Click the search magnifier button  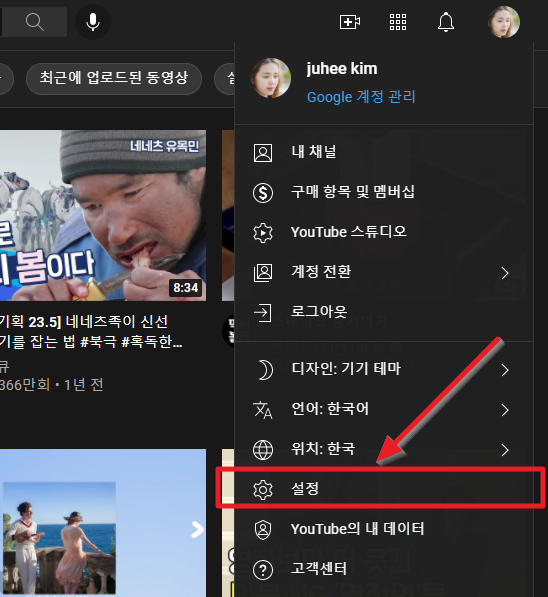(x=34, y=22)
